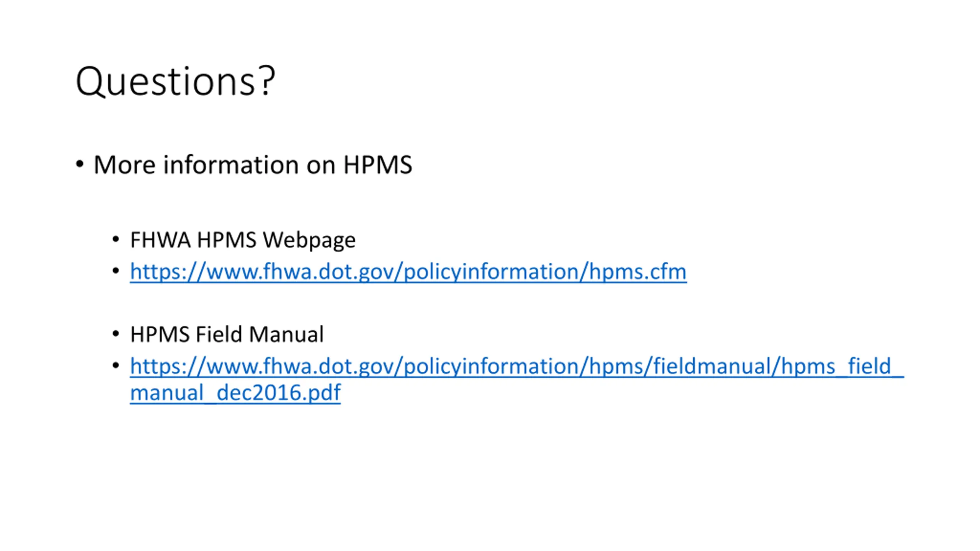The height and width of the screenshot is (551, 980).
Task: Click bullet before 'FHWA HPMS Webpage'
Action: [116, 240]
